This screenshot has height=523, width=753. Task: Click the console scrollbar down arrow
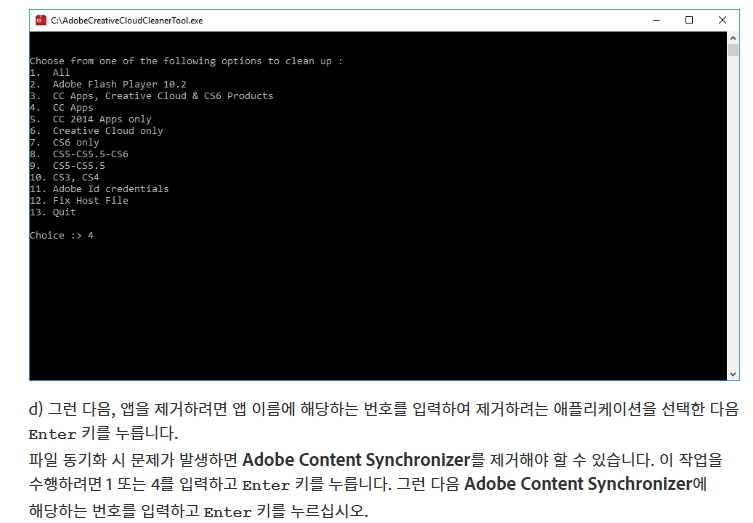(733, 374)
